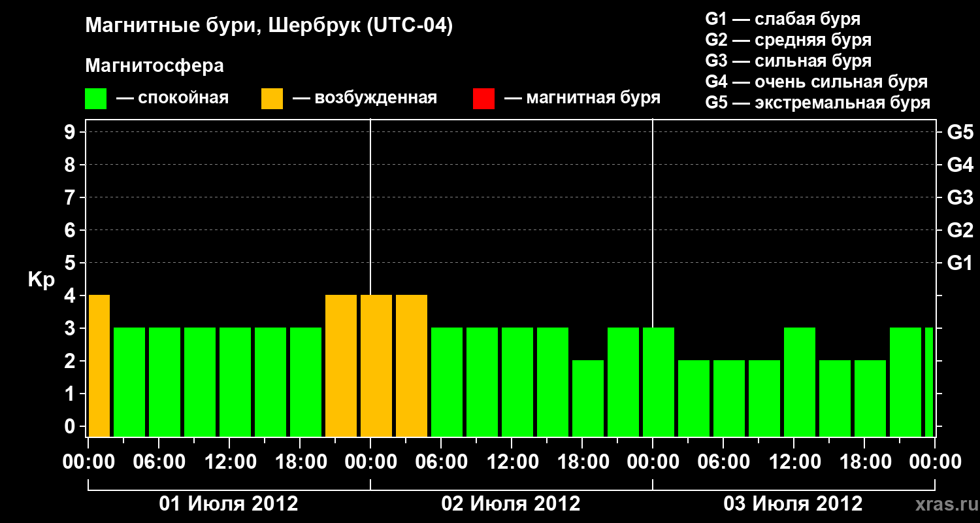980x523 pixels.
Task: Select the date label 01 Июля 2012
Action: (229, 504)
